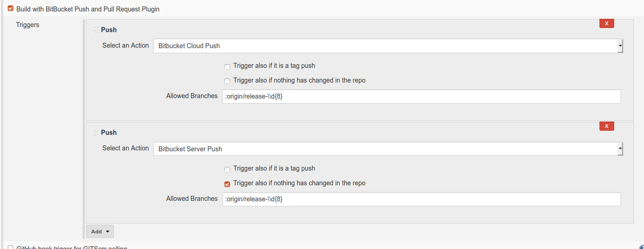Viewport: 644px width, 249px height.
Task: Delete the Bitbucket Cloud Push trigger with red X
Action: [x=606, y=23]
